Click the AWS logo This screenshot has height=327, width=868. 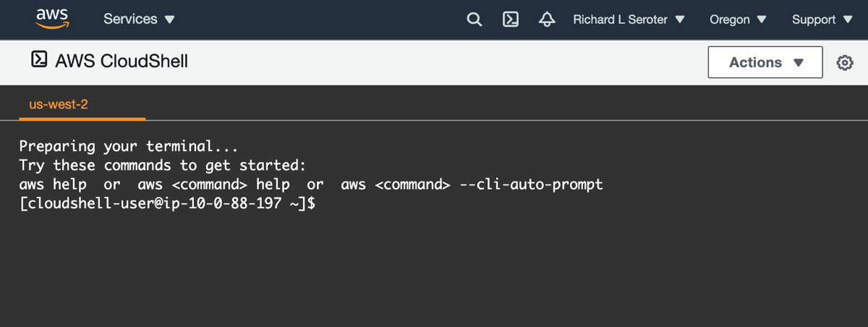[x=52, y=19]
